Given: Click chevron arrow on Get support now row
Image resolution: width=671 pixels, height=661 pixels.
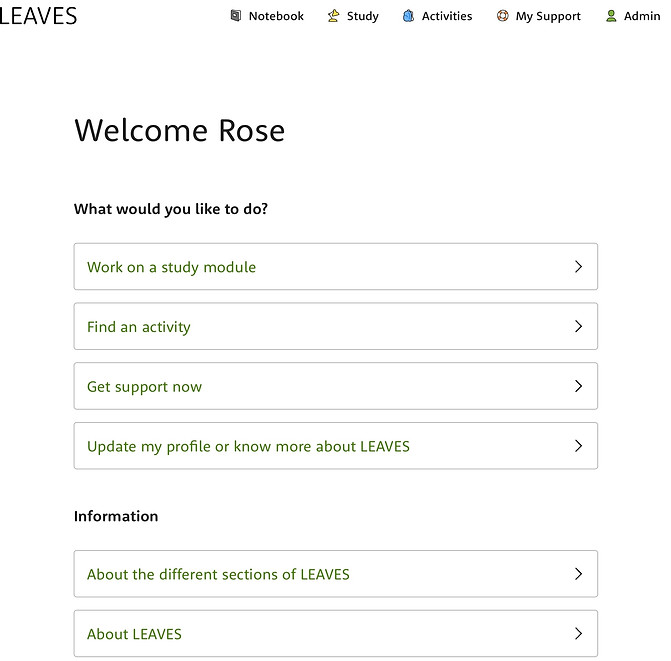Looking at the screenshot, I should click(x=578, y=386).
